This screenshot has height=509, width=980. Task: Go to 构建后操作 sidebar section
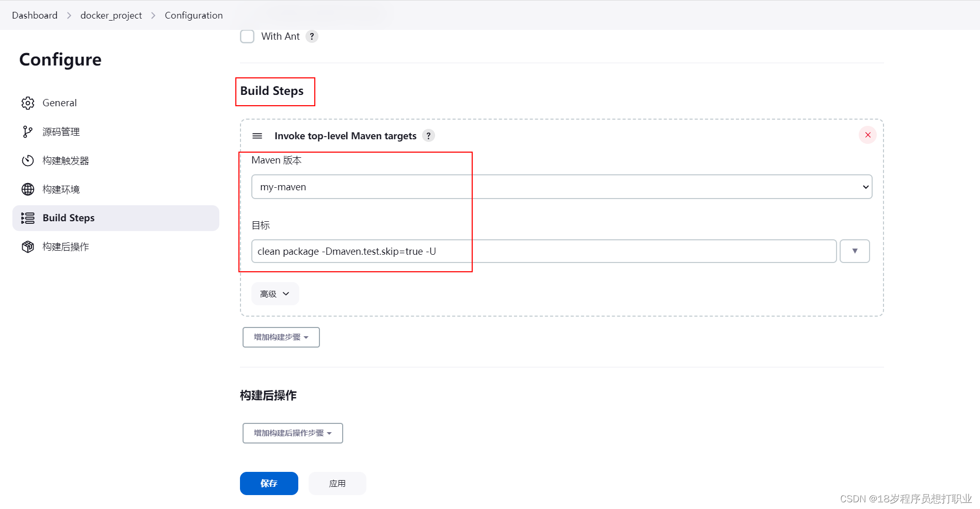click(x=116, y=247)
